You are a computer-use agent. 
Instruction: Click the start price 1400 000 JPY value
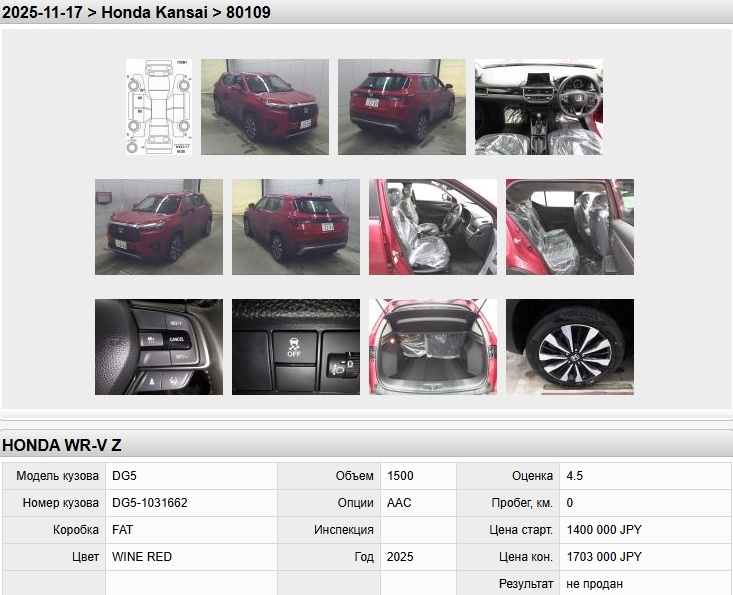(604, 530)
